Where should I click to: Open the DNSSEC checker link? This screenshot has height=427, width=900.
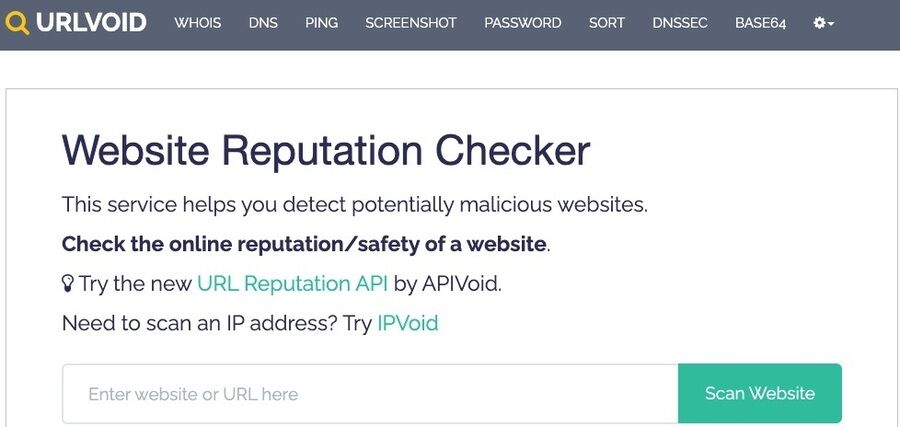coord(680,23)
